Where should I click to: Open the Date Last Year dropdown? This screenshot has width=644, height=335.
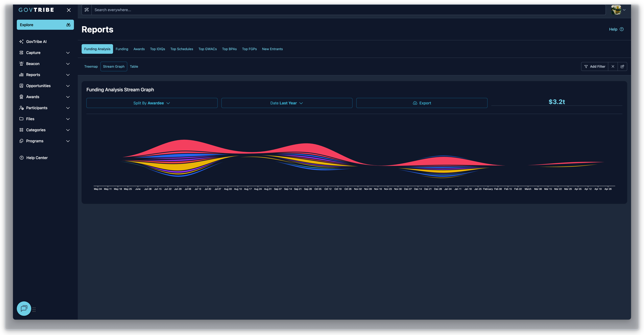(287, 103)
